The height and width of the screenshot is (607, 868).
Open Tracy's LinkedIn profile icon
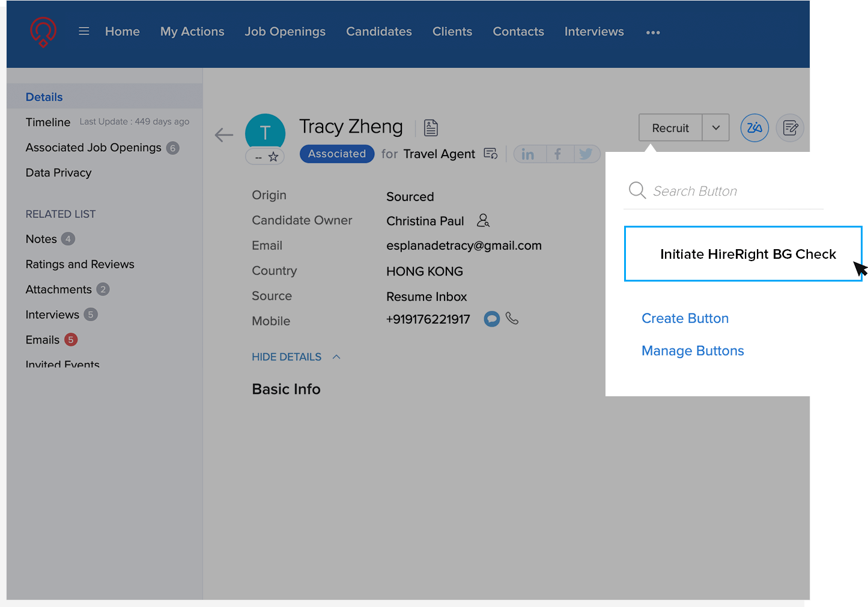click(528, 154)
